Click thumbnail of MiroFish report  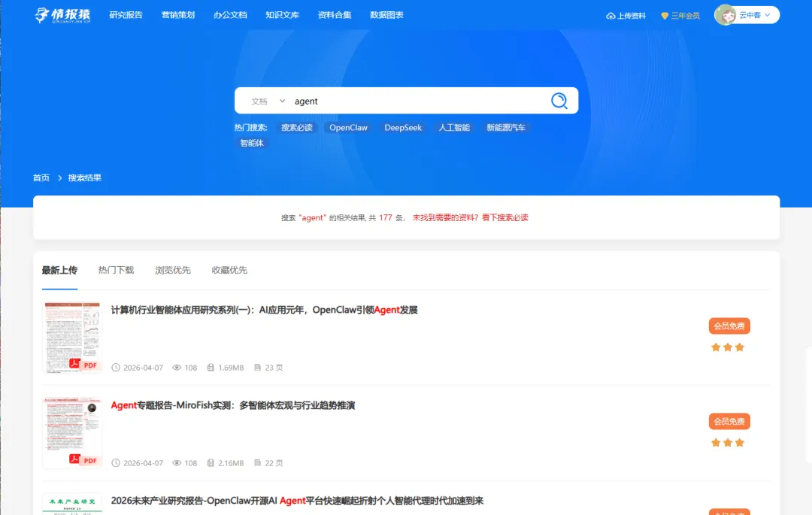(x=72, y=433)
